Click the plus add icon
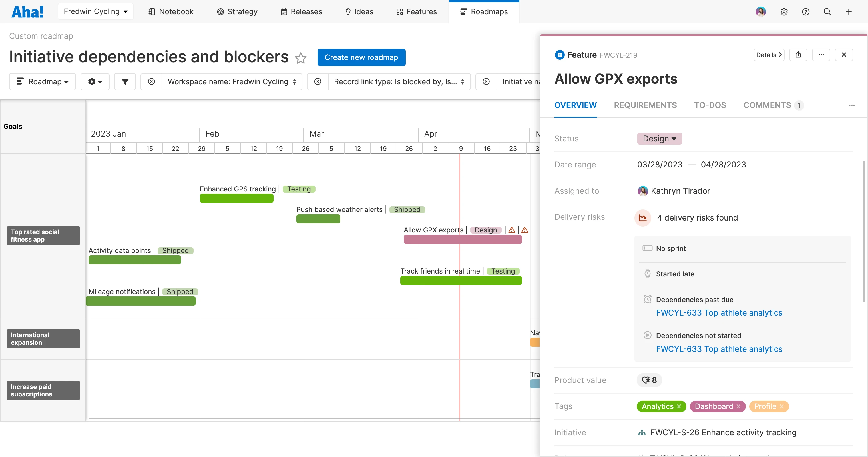 849,12
